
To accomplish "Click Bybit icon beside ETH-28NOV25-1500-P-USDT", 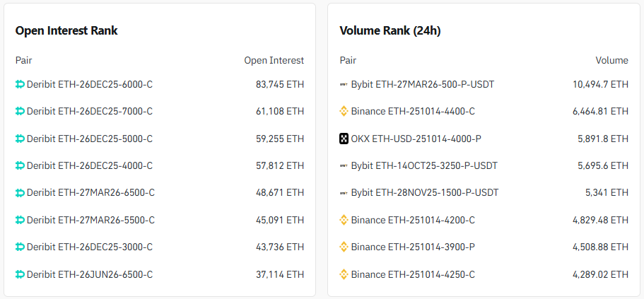I will pos(344,192).
